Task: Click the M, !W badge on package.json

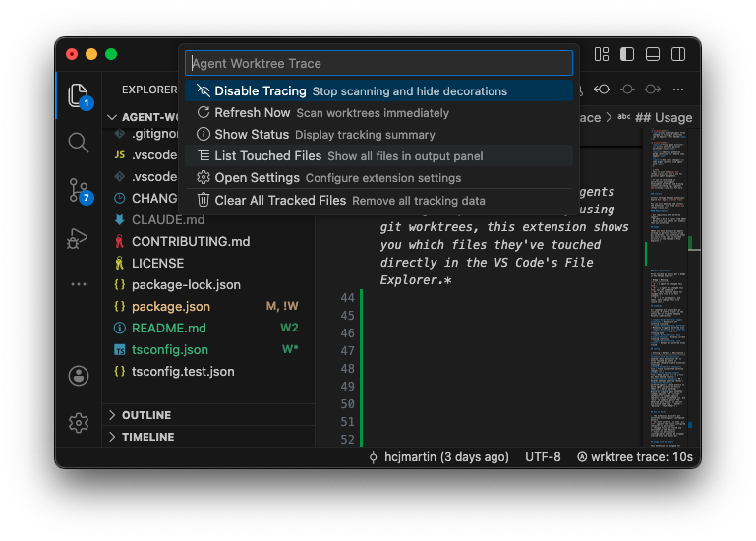Action: point(282,306)
